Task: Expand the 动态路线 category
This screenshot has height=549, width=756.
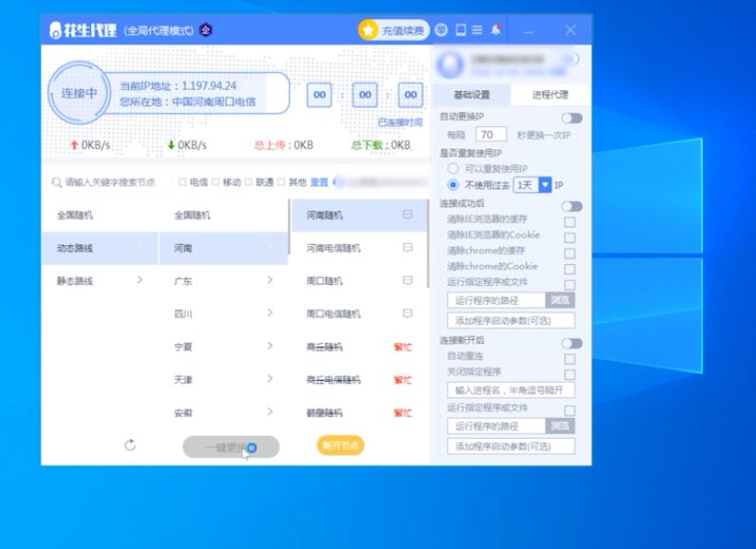Action: pos(100,248)
